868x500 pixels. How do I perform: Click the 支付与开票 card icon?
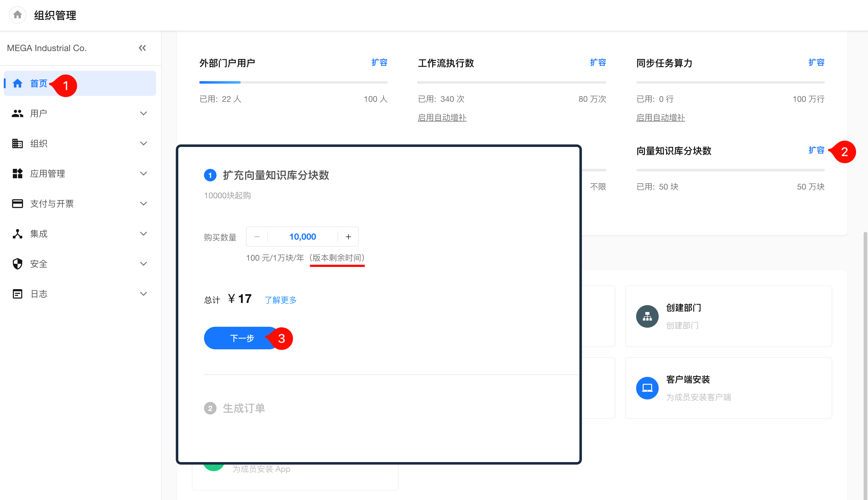point(17,204)
